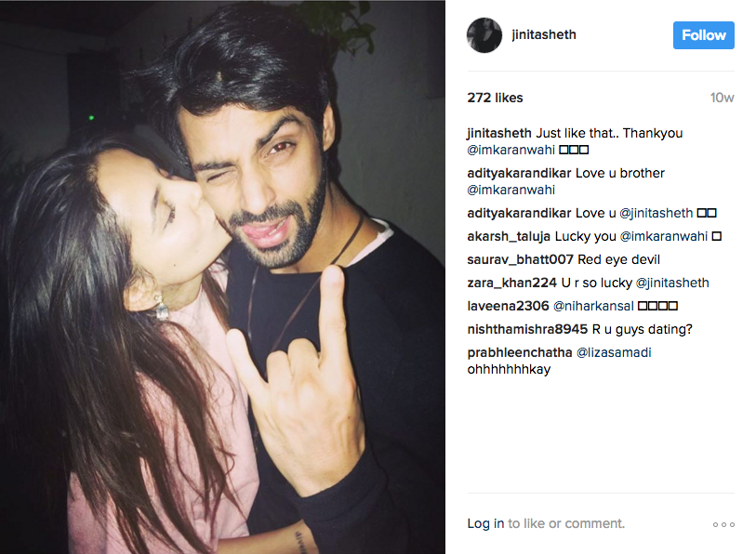Open the @lizasamadi mention
The height and width of the screenshot is (554, 756).
(614, 352)
